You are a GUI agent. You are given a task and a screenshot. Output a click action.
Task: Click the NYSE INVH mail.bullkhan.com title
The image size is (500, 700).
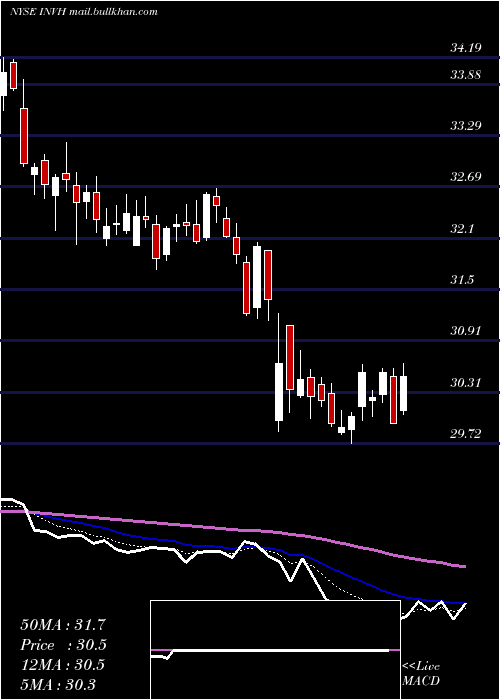tap(84, 12)
